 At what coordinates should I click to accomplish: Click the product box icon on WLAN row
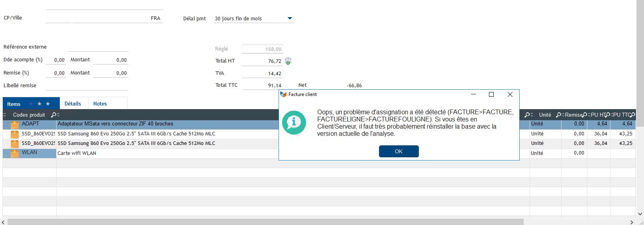click(15, 153)
